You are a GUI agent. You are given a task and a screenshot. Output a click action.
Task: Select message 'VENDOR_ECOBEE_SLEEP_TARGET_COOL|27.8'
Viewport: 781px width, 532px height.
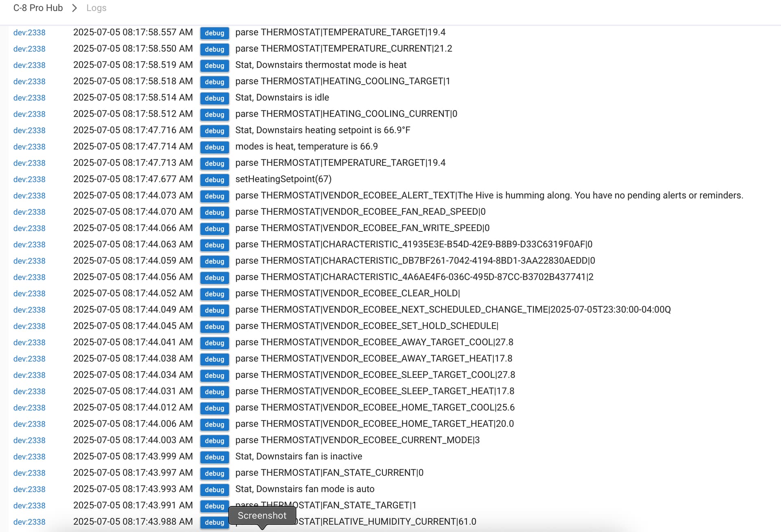pos(375,375)
